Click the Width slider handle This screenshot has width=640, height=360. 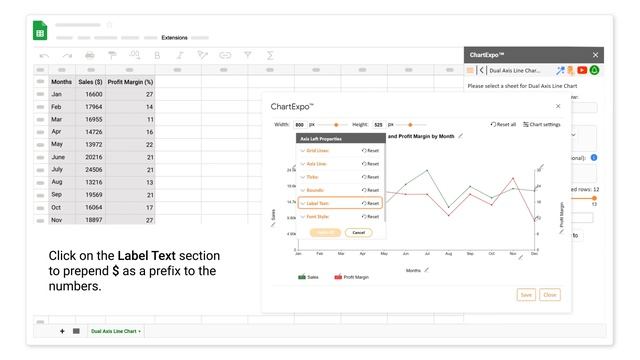point(336,124)
